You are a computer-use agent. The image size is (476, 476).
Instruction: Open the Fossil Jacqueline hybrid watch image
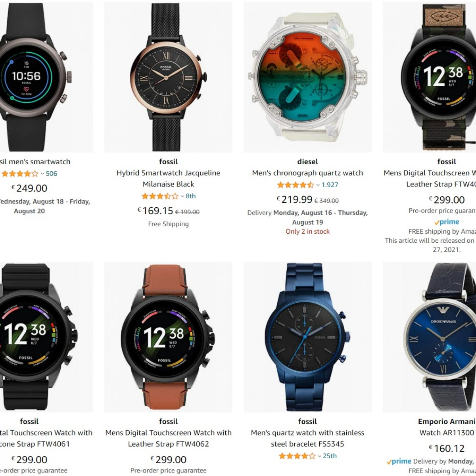point(168,77)
